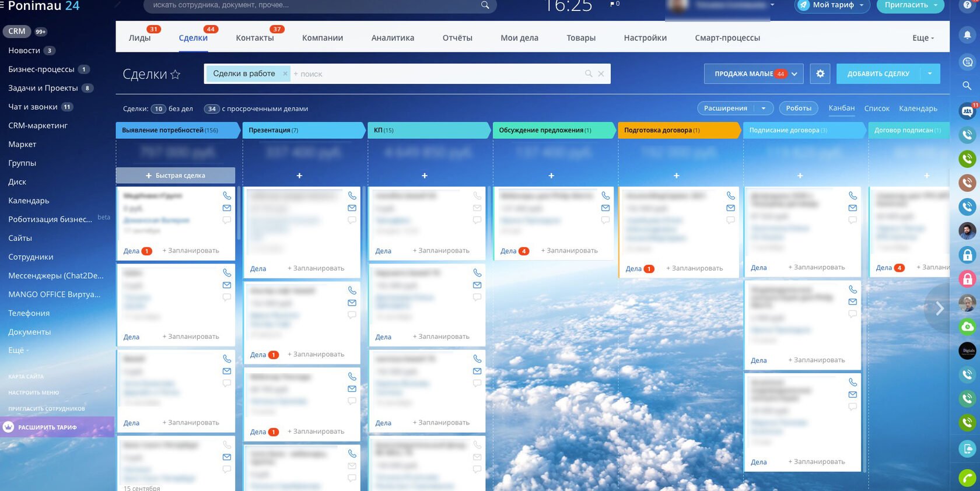Viewport: 980px width, 491px height.
Task: Click envelope icon on first Подписание договора card
Action: [x=852, y=208]
